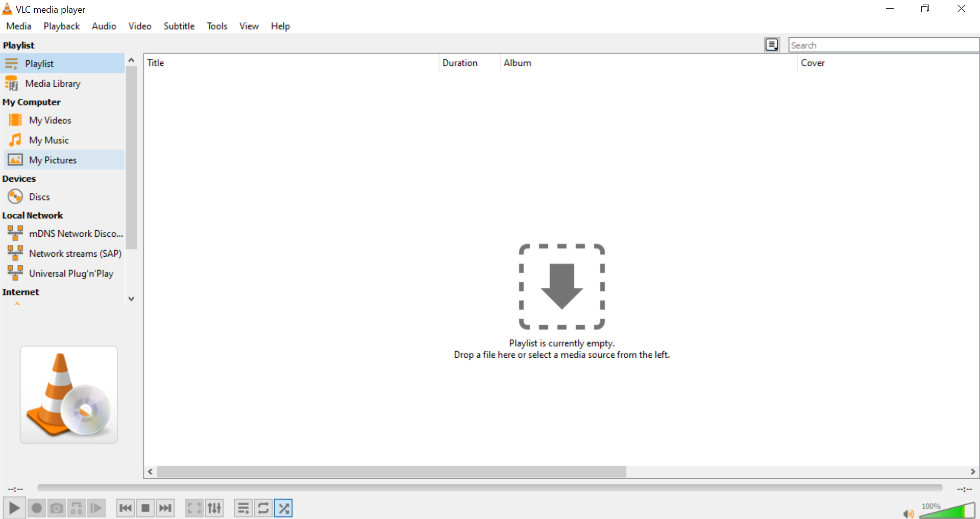Click the Devices section header

point(19,179)
